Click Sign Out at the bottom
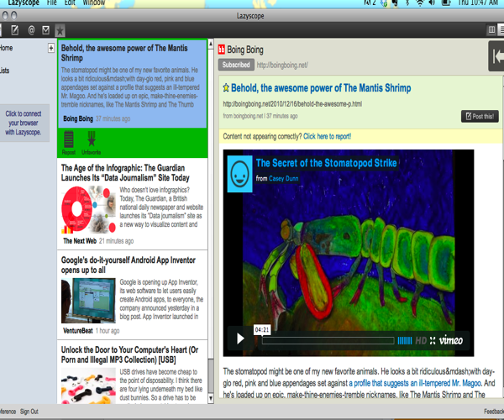 [x=29, y=412]
